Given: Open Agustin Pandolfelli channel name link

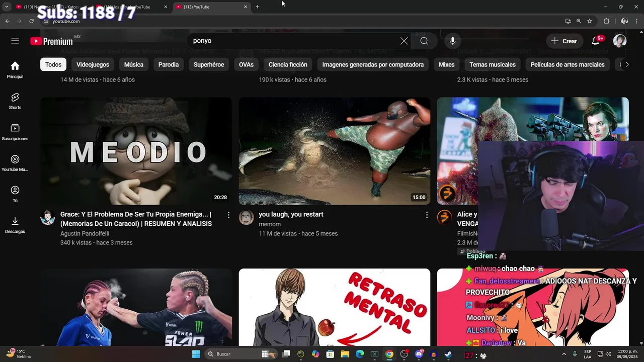Looking at the screenshot, I should (85, 233).
